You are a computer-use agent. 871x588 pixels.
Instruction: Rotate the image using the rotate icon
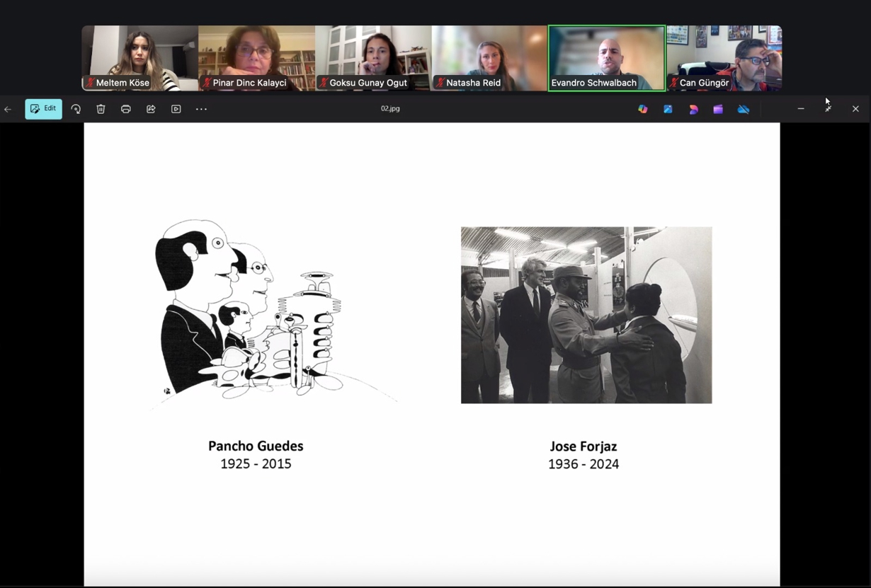(x=76, y=109)
